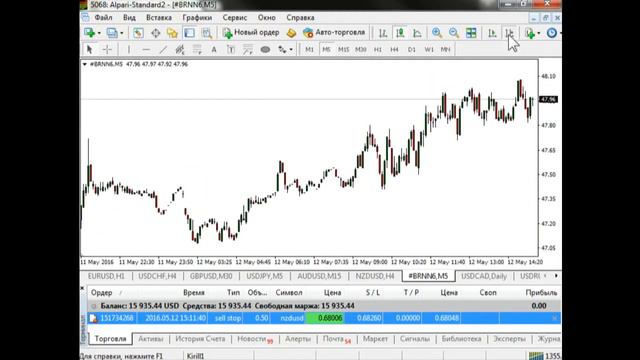This screenshot has height=360, width=640.
Task: Open the Indicators list icon
Action: point(530,33)
